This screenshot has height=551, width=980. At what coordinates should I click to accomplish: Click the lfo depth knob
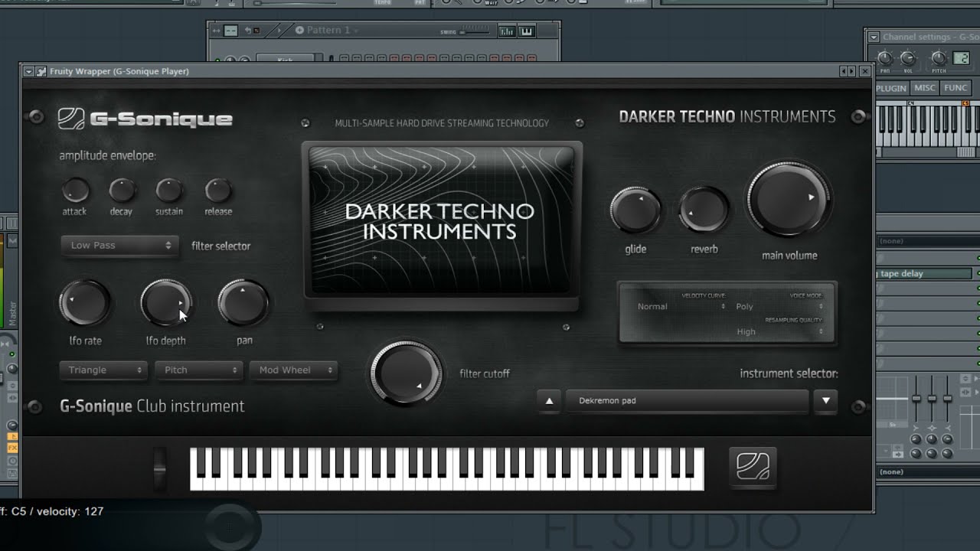tap(166, 302)
